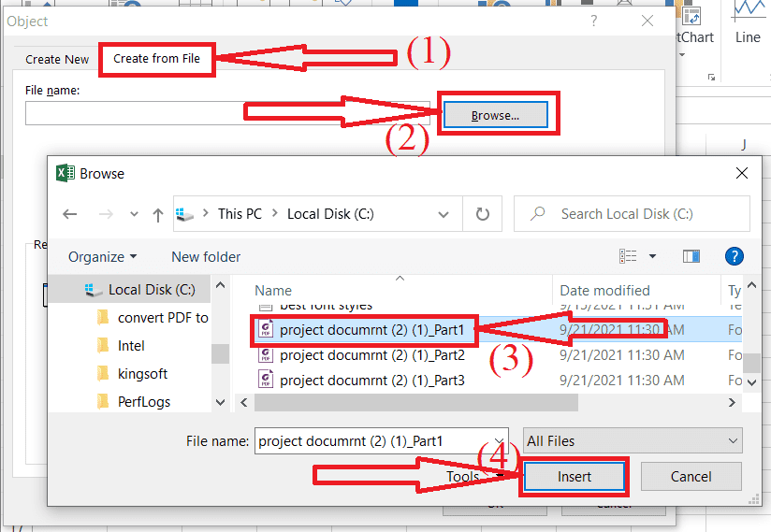Click the Part1 date 9/21/2021 11:30 AM
This screenshot has width=771, height=532.
tap(621, 330)
